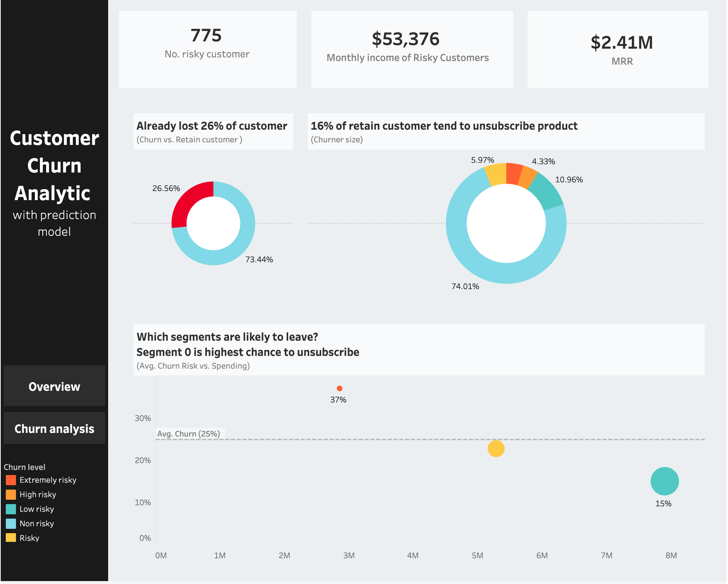Click the large teal 15% bubble
This screenshot has width=728, height=584.
tap(664, 481)
